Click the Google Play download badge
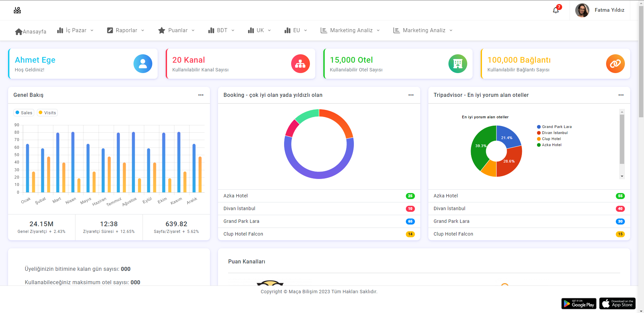Screen dimensions: 644x313 click(x=579, y=304)
